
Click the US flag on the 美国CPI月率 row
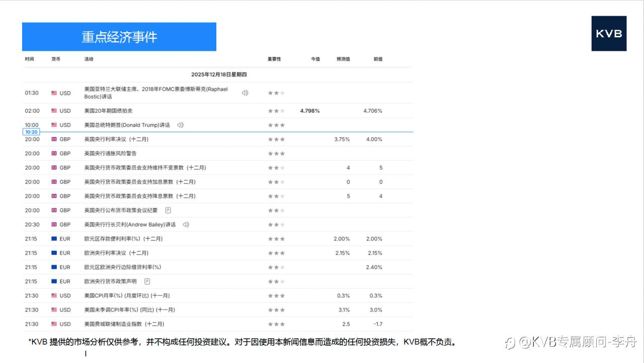(x=54, y=296)
